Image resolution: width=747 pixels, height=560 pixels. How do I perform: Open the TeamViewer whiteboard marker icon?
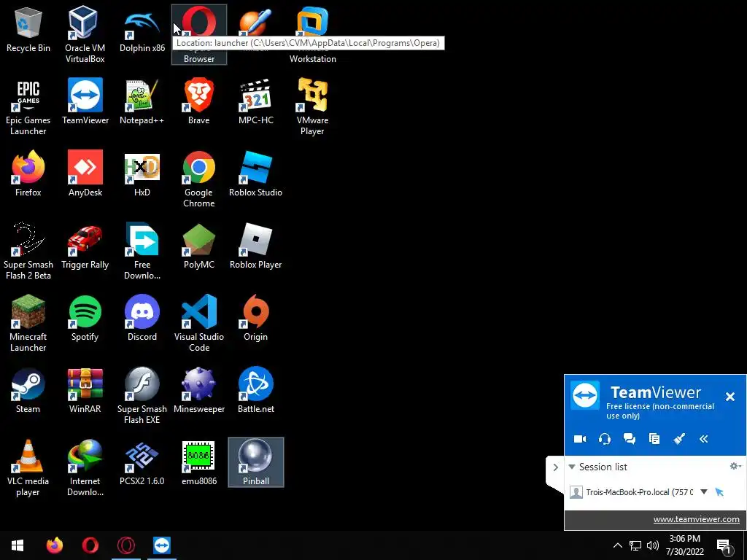(x=679, y=439)
